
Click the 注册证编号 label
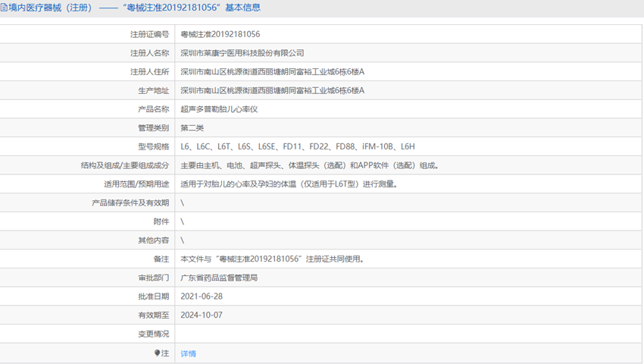(x=149, y=35)
